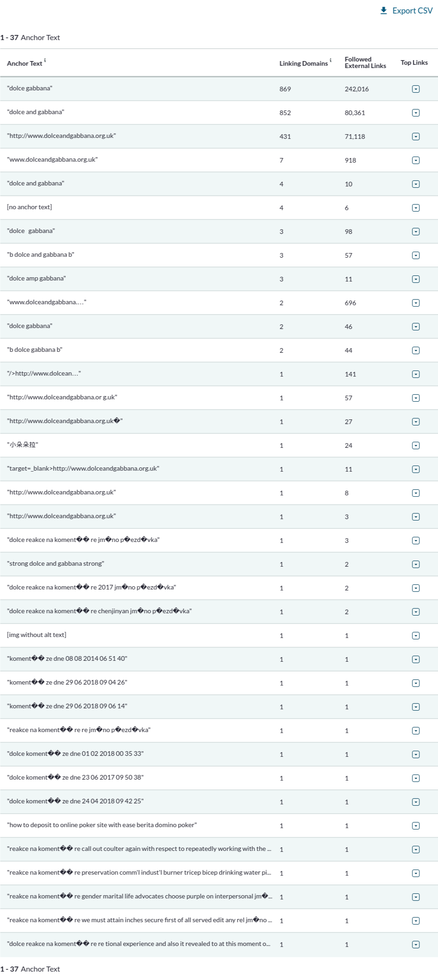Expand Top Links for [no anchor text] row
Image resolution: width=438 pixels, height=980 pixels.
click(416, 208)
